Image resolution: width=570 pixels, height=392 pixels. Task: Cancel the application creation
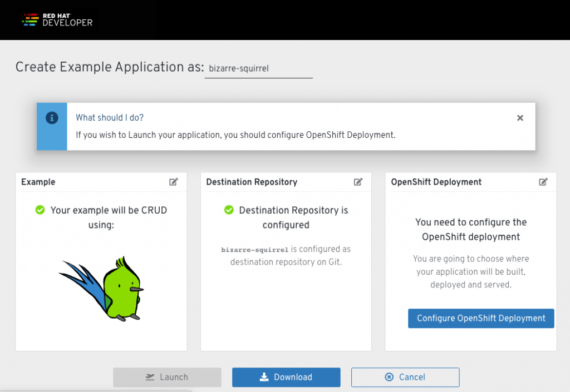click(x=405, y=377)
